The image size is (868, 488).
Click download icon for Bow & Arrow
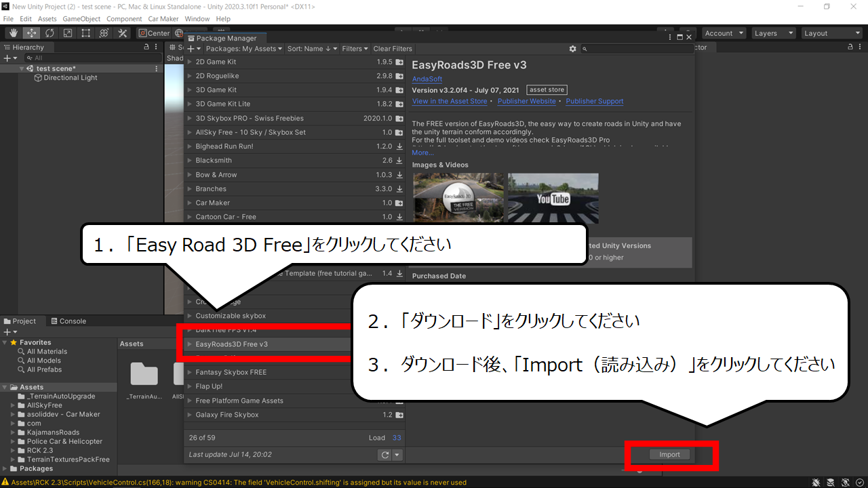pos(399,175)
